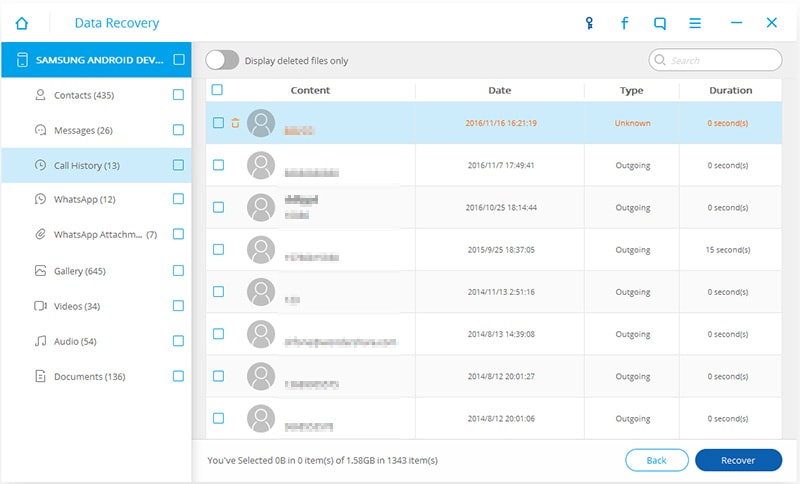800x484 pixels.
Task: Select checkbox for 2014/8/12 20:01:06 call
Action: [218, 418]
